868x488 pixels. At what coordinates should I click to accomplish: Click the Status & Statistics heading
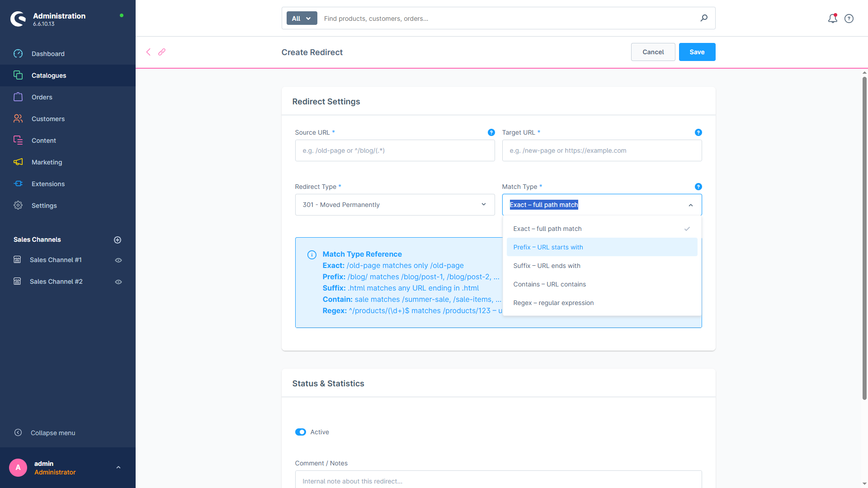point(328,384)
